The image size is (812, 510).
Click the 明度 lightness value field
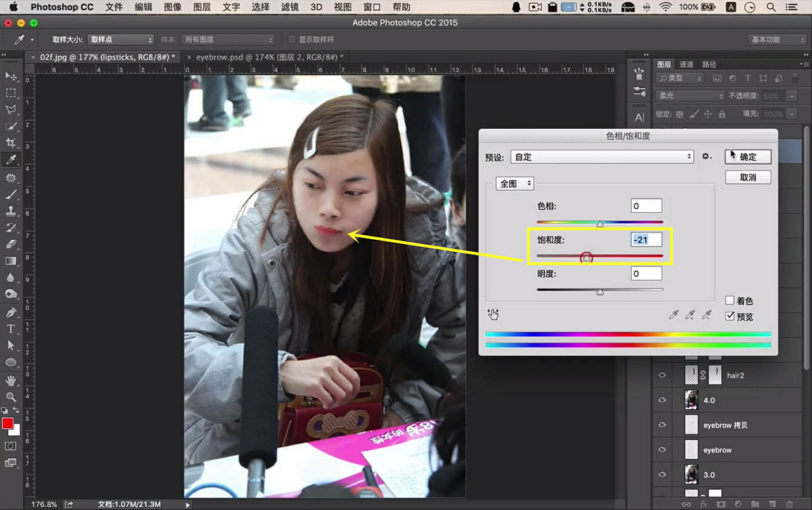(646, 273)
